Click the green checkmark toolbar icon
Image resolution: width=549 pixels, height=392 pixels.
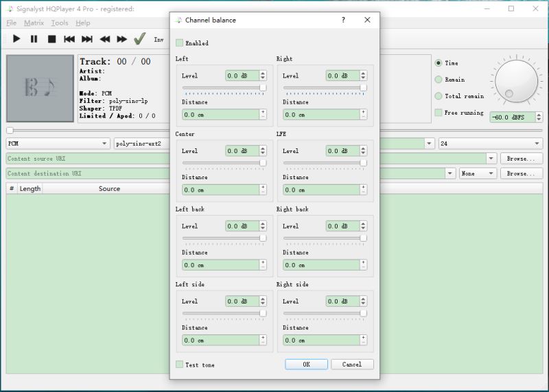pyautogui.click(x=140, y=38)
